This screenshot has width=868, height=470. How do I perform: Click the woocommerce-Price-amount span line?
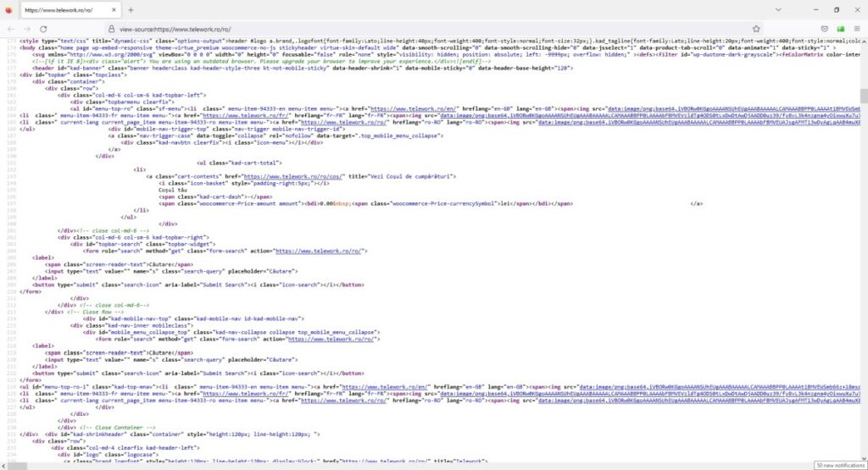coord(365,203)
